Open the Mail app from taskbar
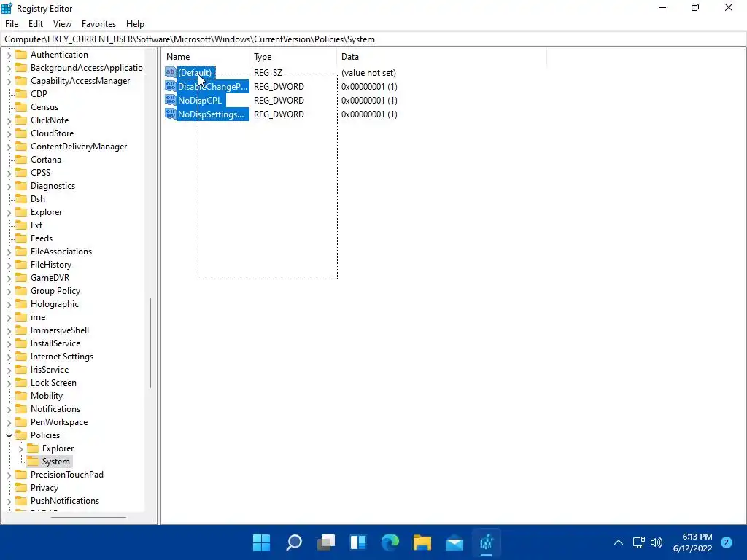This screenshot has height=560, width=747. pos(454,542)
